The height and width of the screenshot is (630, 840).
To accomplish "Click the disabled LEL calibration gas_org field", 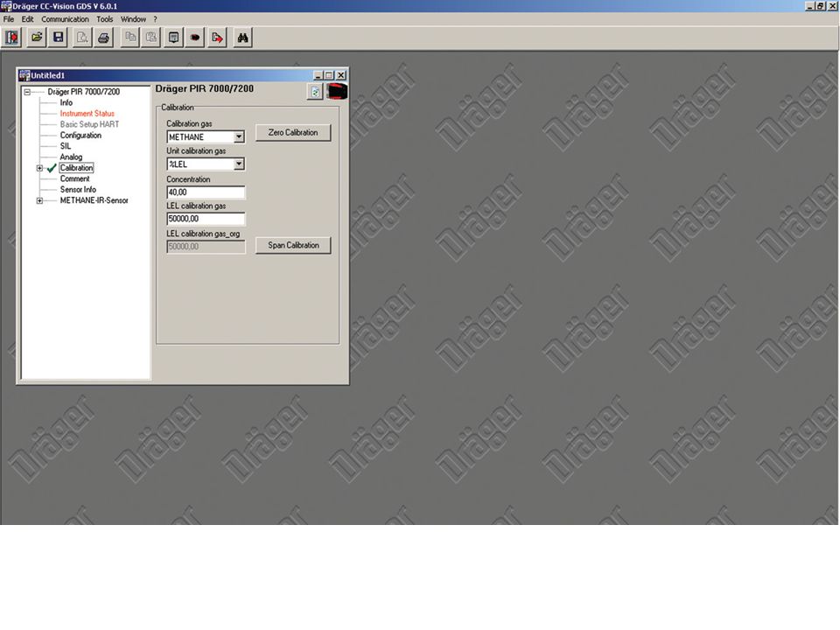I will pos(206,247).
